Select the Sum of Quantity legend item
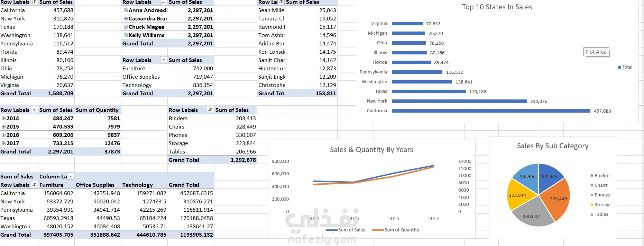This screenshot has height=246, width=644. pos(396,230)
